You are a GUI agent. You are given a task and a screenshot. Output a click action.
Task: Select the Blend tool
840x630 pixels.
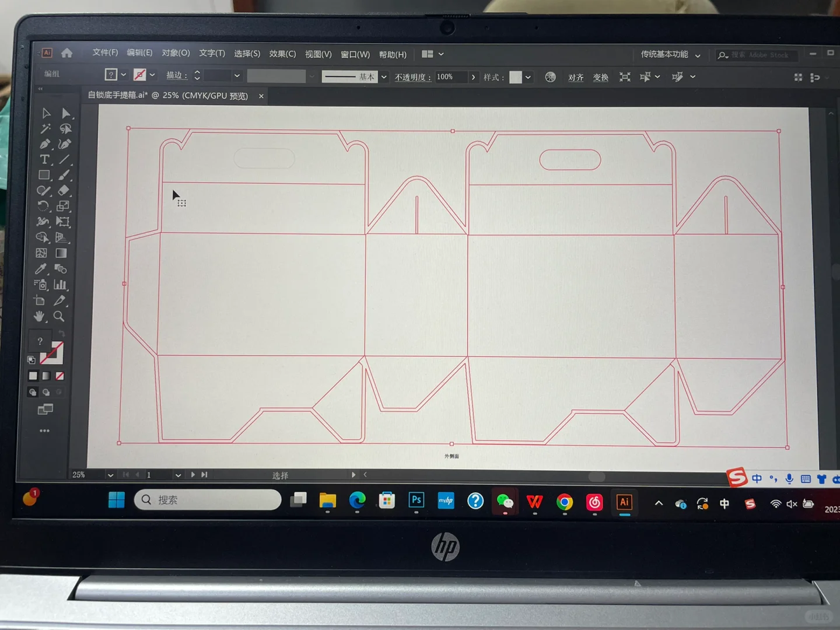(x=61, y=269)
